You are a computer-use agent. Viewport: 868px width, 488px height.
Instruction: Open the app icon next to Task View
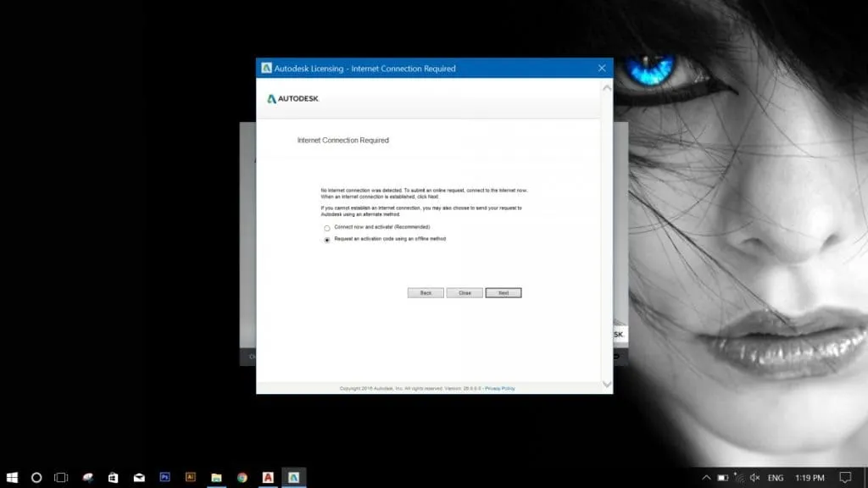(x=87, y=478)
